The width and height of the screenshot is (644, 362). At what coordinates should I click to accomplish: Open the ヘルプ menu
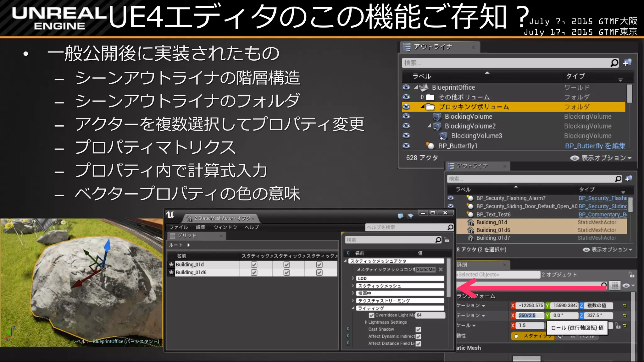(x=252, y=227)
